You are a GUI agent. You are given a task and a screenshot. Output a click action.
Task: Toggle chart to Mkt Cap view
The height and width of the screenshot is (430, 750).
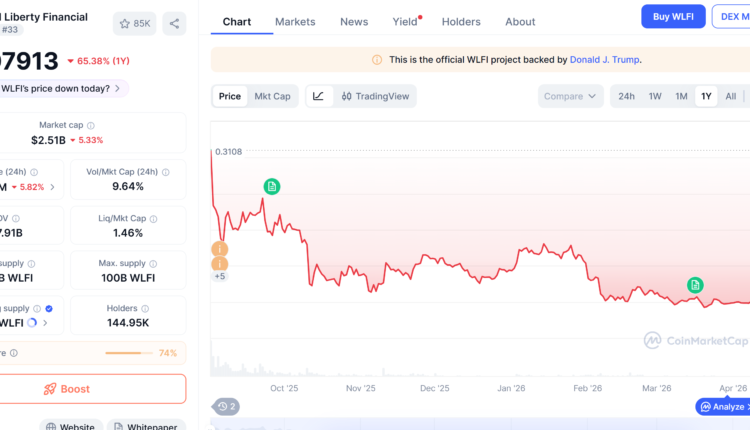coord(272,96)
